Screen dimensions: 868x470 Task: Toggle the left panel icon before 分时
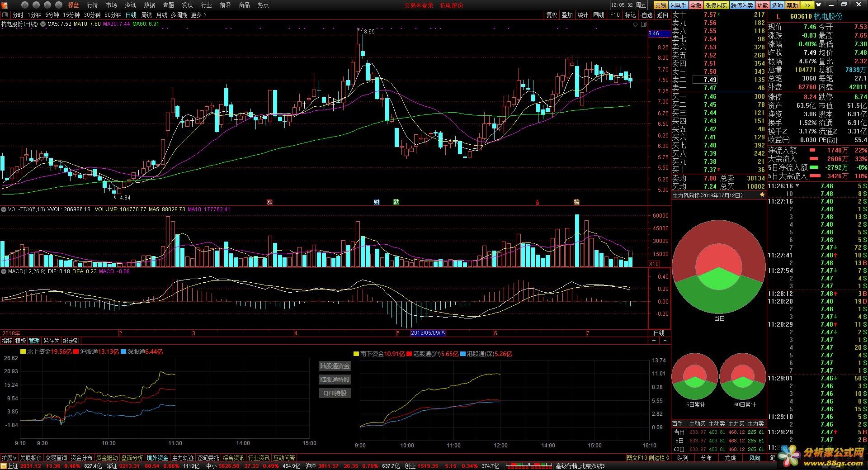click(x=5, y=15)
